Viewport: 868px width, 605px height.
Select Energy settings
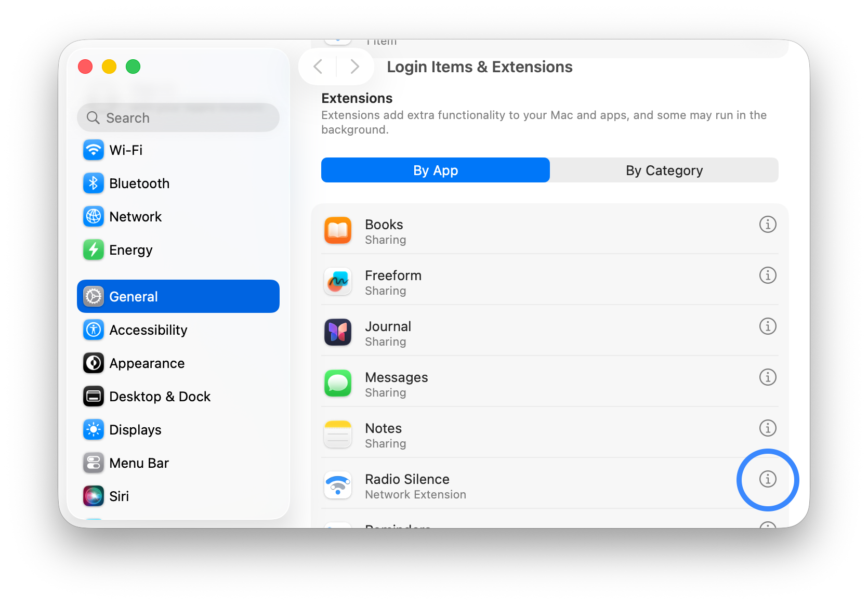coord(131,250)
